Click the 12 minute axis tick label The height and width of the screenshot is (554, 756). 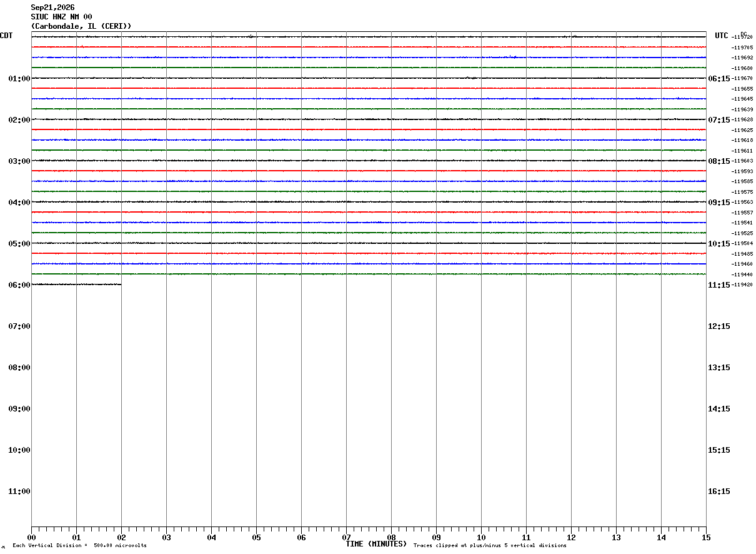coord(571,538)
